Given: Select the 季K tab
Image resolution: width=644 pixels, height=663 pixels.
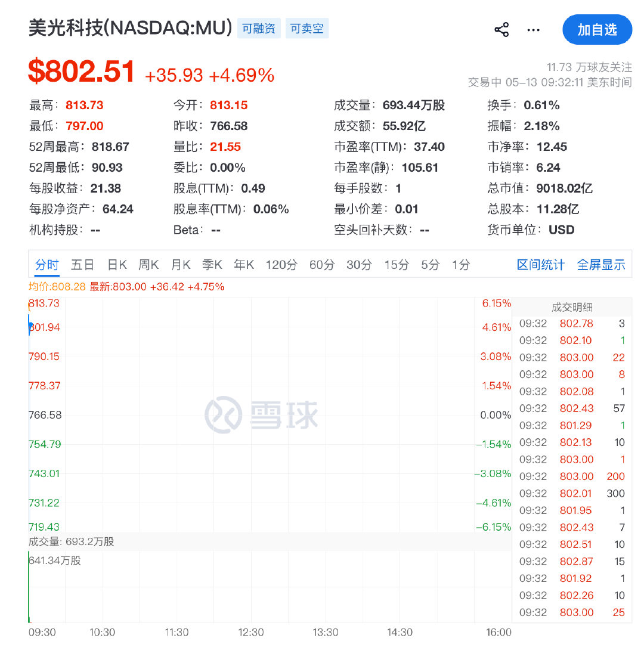Looking at the screenshot, I should pyautogui.click(x=212, y=265).
